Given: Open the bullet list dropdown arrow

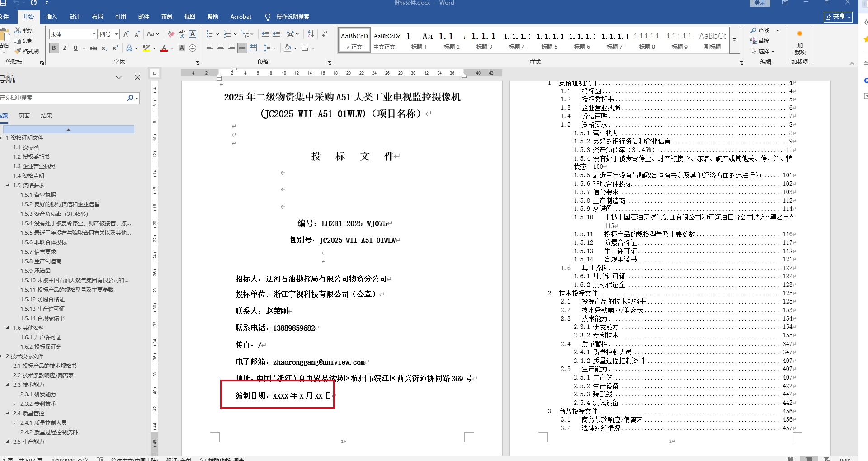Looking at the screenshot, I should point(217,34).
